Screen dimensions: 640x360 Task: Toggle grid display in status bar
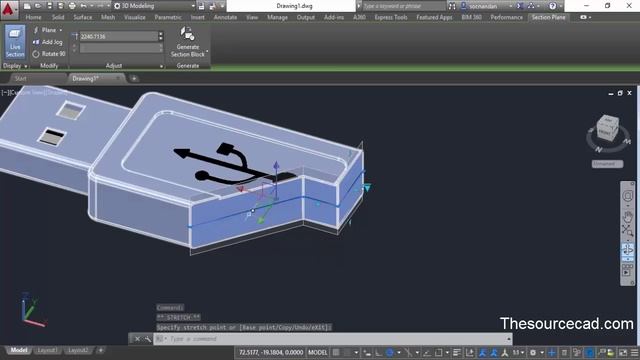(x=336, y=352)
